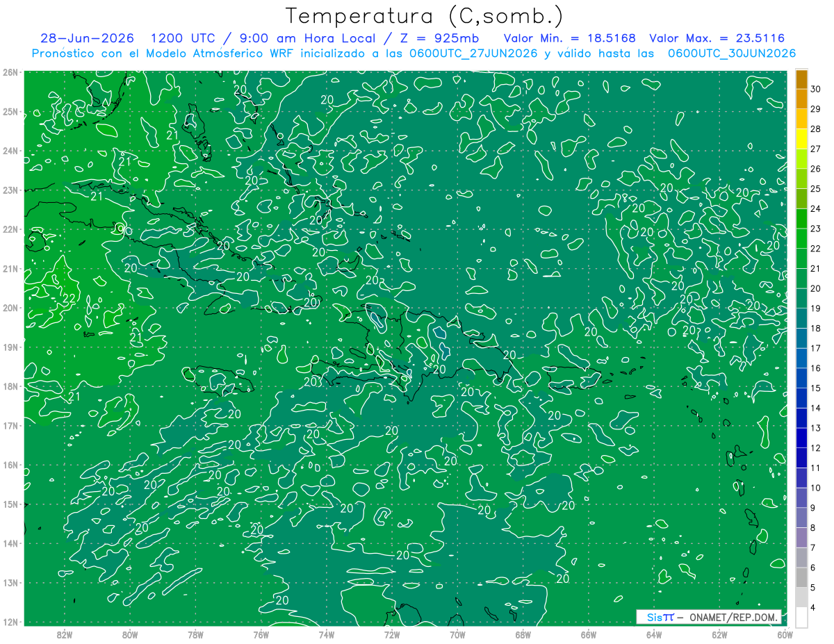Click the 19N latitude label
This screenshot has height=644, width=834.
point(10,347)
